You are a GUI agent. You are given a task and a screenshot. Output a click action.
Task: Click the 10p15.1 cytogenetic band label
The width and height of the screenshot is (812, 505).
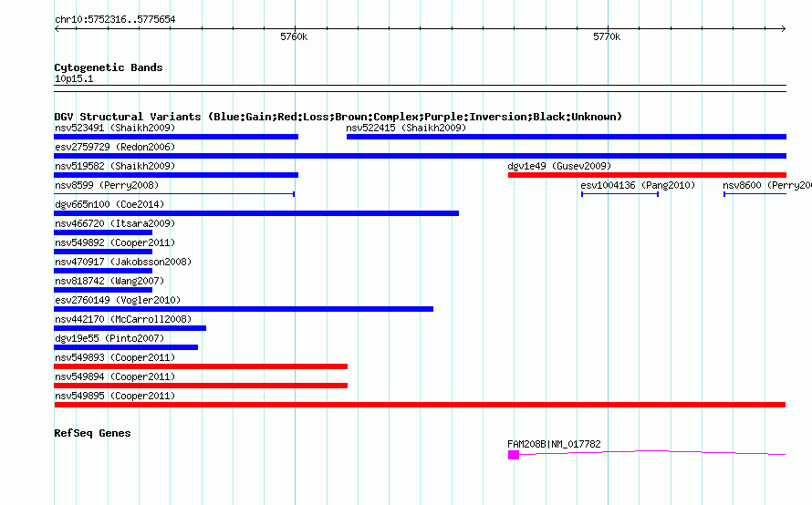click(x=74, y=78)
